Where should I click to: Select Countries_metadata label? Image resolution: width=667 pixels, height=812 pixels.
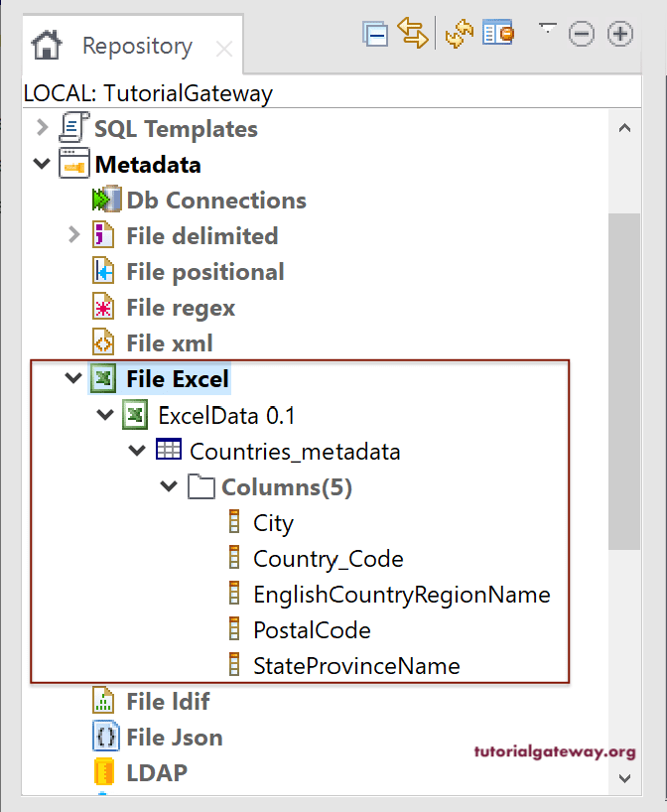(x=295, y=452)
